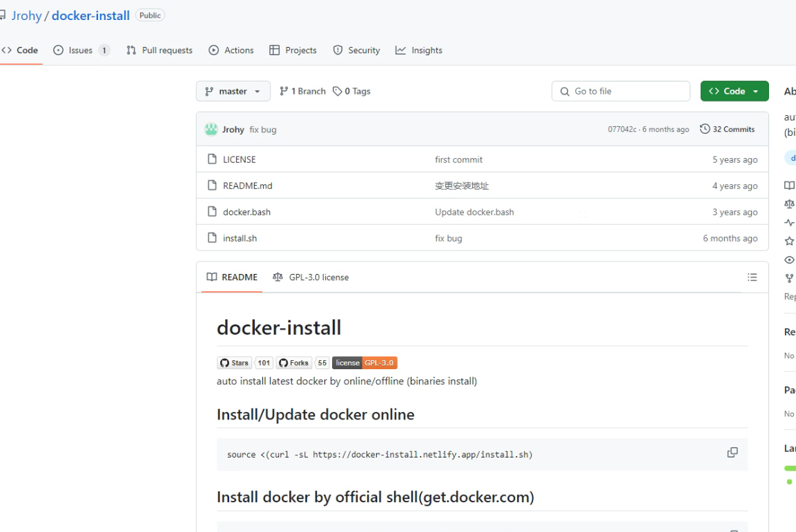Click the license GPL-3.0 badge
Viewport: 796px width, 532px height.
click(365, 363)
